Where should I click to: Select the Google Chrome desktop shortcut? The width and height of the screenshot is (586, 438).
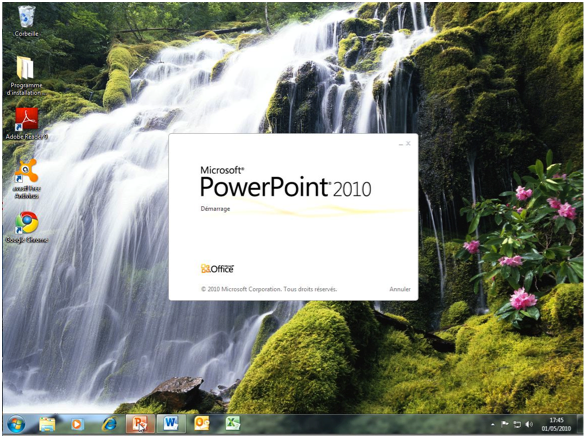[26, 227]
